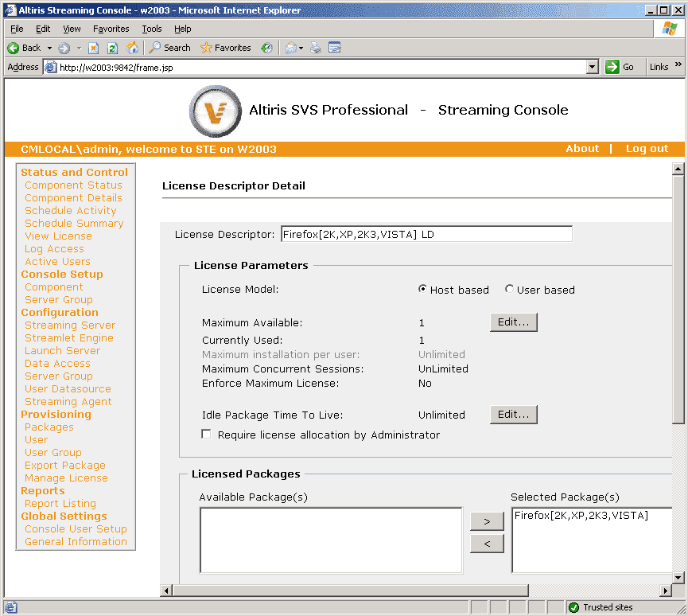This screenshot has width=688, height=616.
Task: Enable Require license allocation by Administrator
Action: coord(206,434)
